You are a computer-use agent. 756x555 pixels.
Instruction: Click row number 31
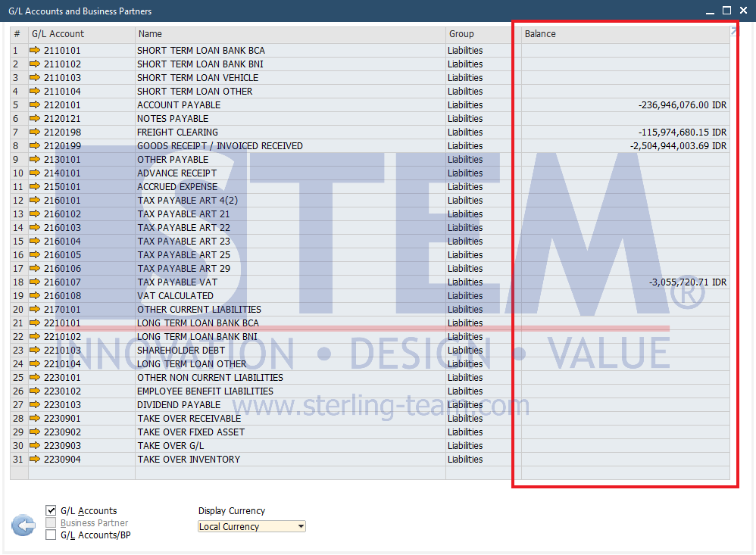click(18, 459)
